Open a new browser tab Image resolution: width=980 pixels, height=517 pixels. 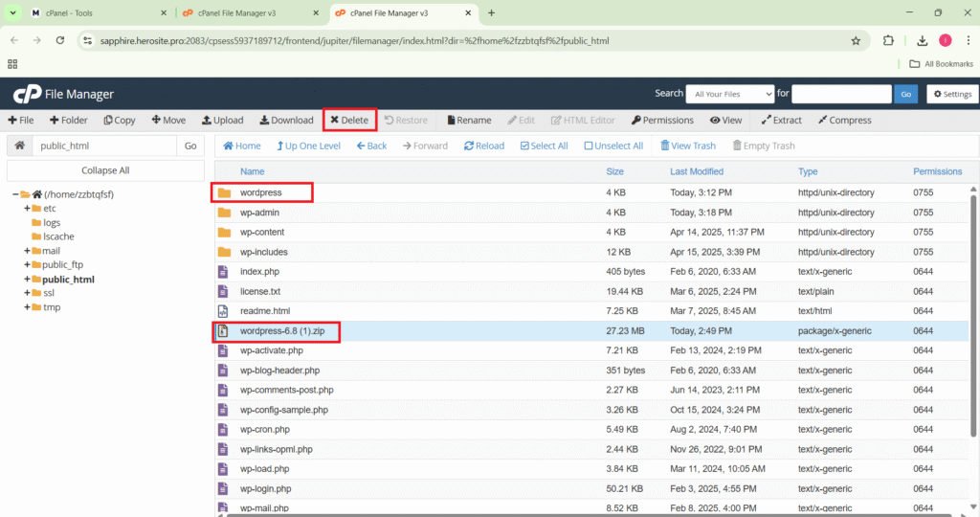(x=491, y=12)
